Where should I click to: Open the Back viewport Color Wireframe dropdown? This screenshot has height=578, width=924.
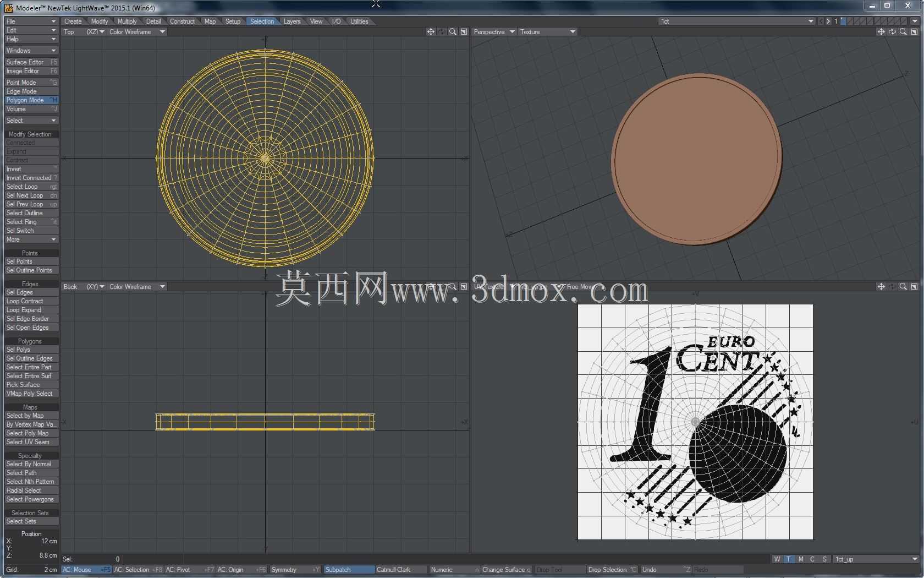(137, 287)
